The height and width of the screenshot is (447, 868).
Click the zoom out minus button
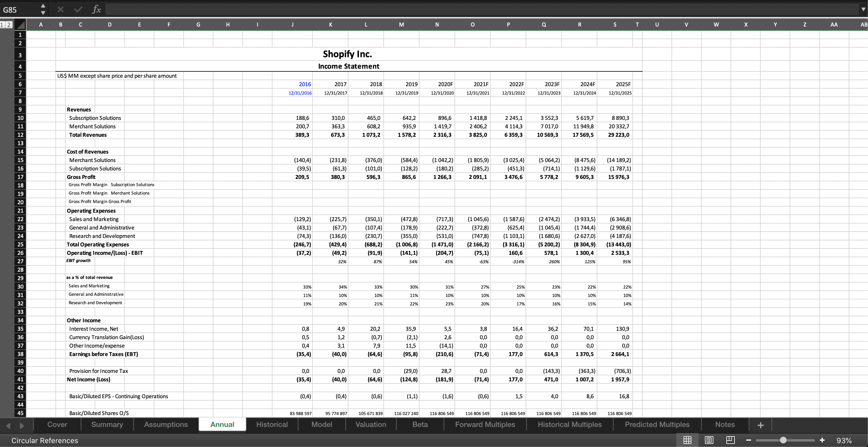(x=748, y=440)
